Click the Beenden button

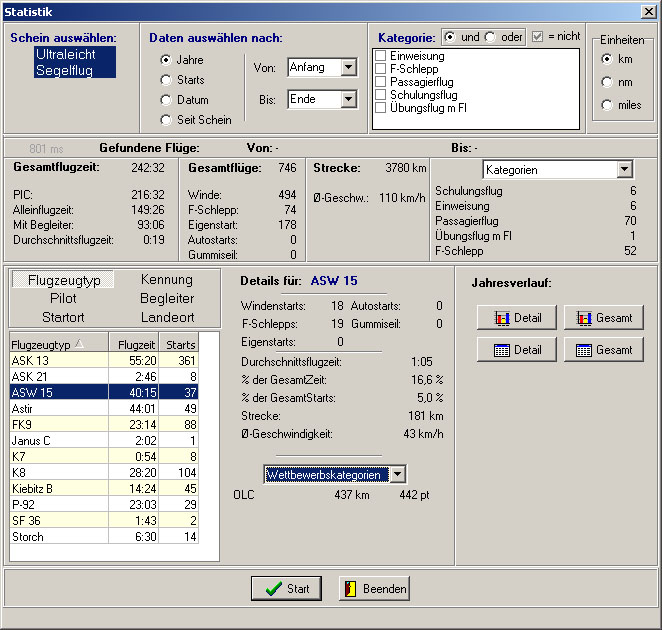[x=374, y=588]
